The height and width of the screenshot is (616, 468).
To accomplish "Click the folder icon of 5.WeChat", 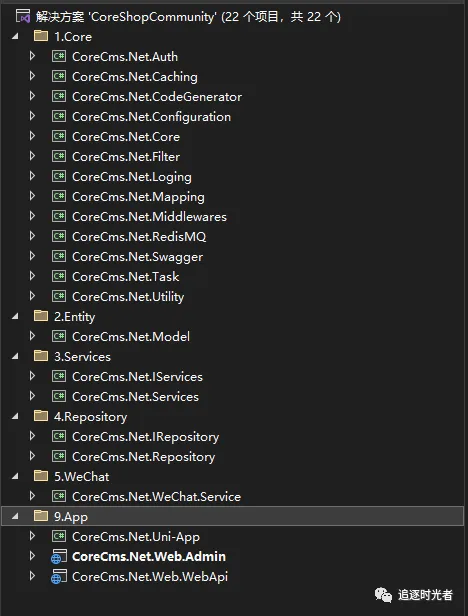I will (x=41, y=476).
